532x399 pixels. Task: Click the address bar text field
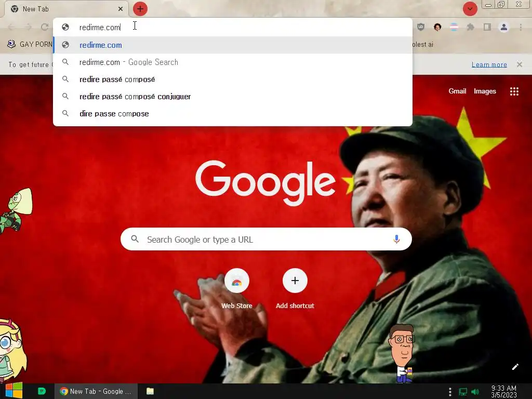pos(232,27)
